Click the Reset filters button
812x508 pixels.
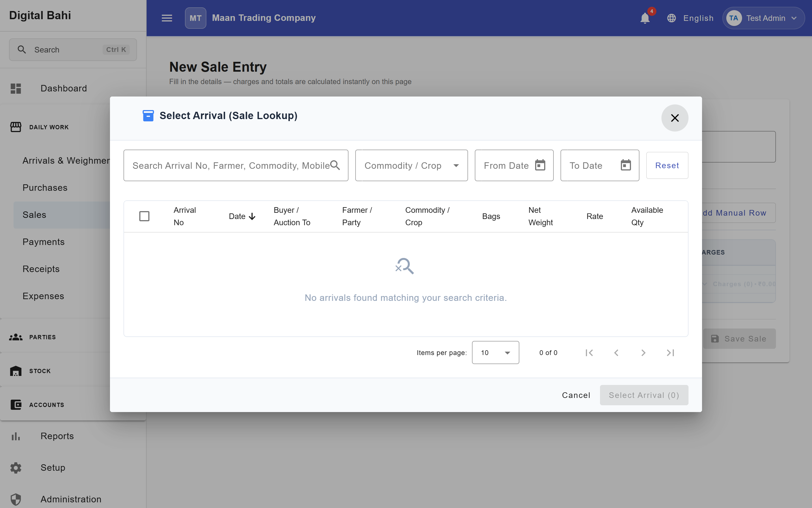667,165
